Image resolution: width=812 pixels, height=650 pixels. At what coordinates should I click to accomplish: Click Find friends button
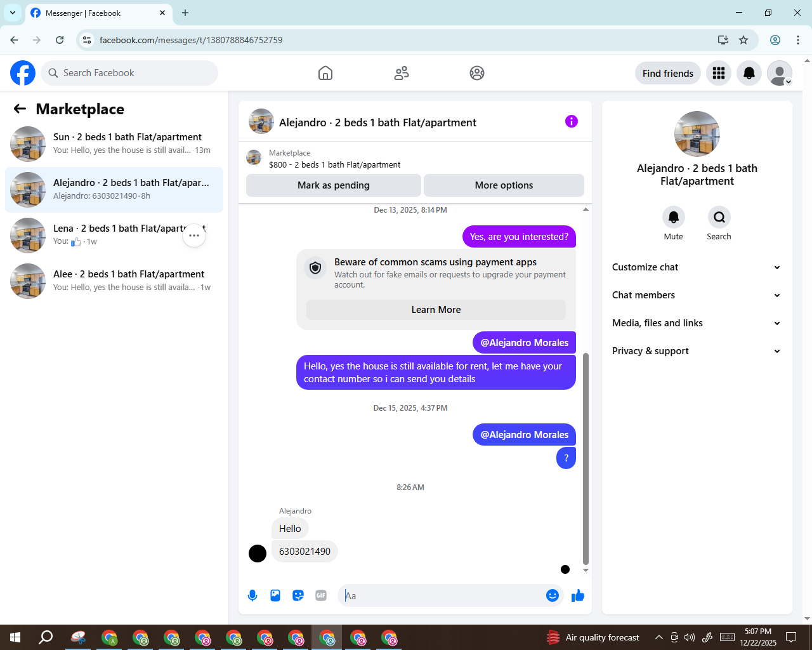tap(668, 73)
